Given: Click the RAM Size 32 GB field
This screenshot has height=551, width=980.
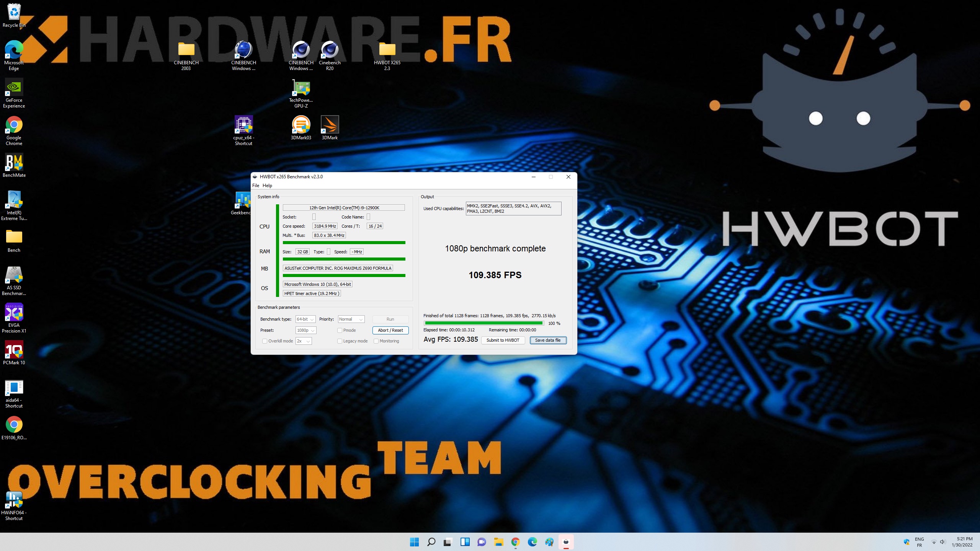Looking at the screenshot, I should (302, 252).
